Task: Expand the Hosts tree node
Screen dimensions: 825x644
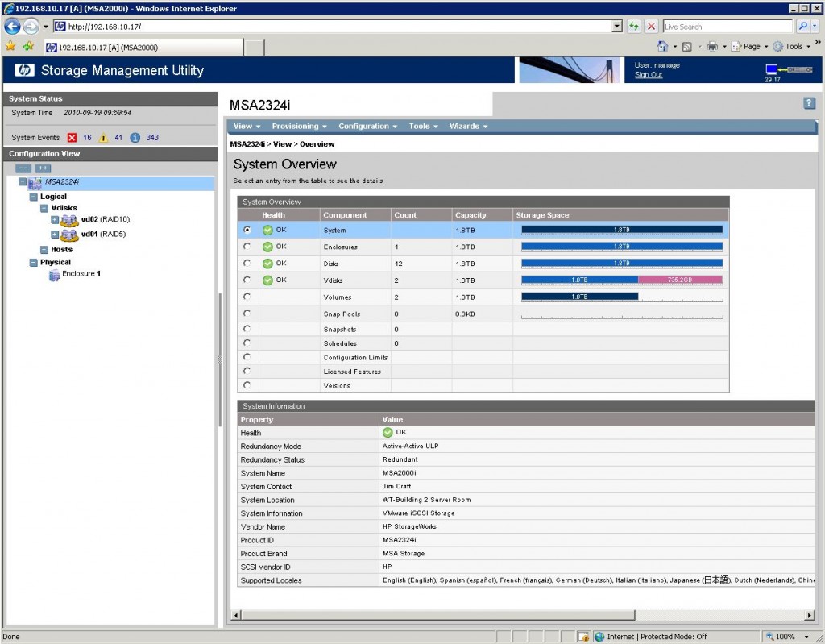Action: pos(44,250)
